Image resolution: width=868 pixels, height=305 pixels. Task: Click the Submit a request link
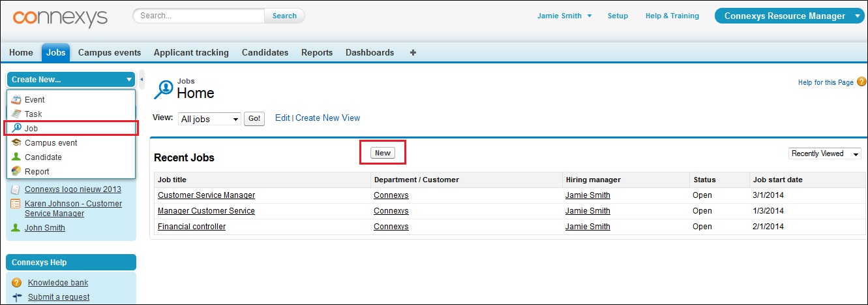[x=59, y=297]
